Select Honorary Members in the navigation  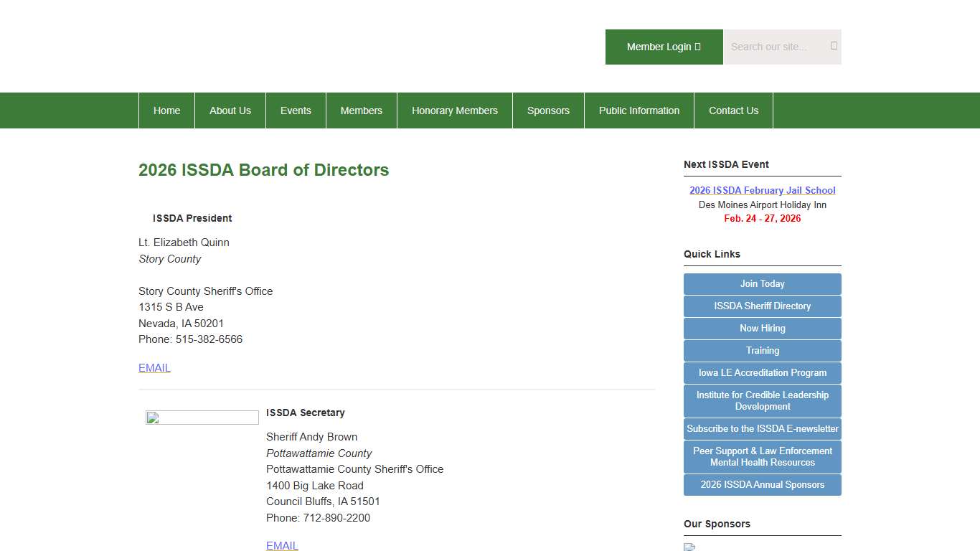tap(454, 110)
